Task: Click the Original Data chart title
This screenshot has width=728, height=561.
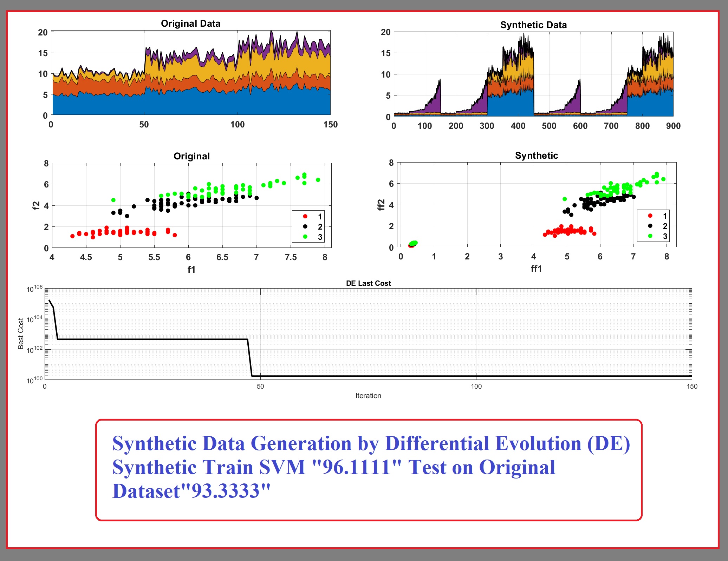Action: [x=191, y=23]
